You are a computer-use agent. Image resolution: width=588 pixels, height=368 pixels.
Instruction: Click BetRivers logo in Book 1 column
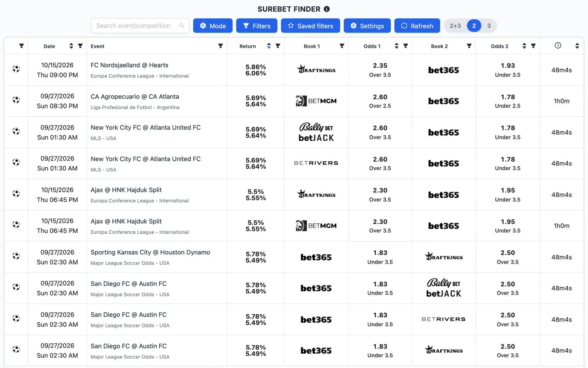tap(316, 163)
